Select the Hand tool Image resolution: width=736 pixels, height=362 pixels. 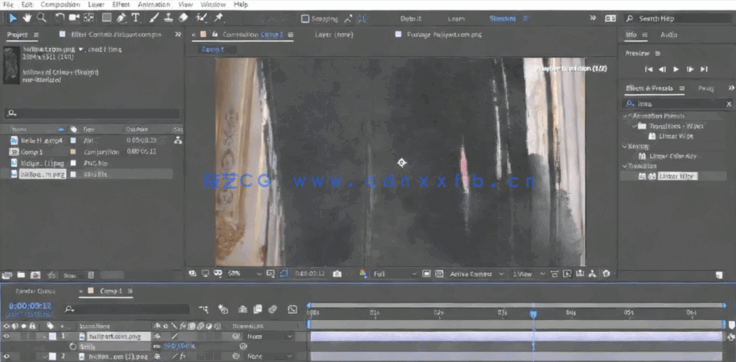click(x=27, y=18)
